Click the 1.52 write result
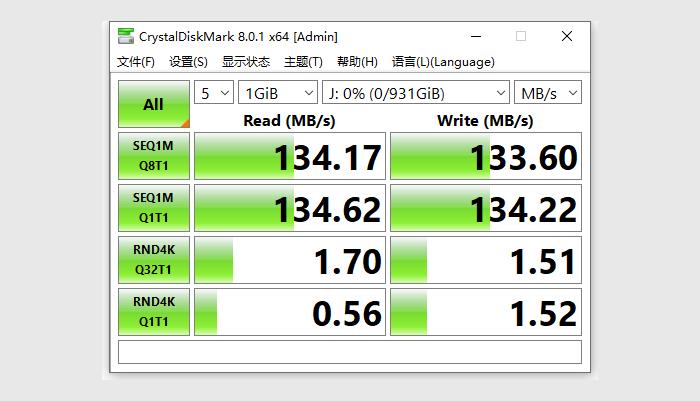 click(486, 312)
